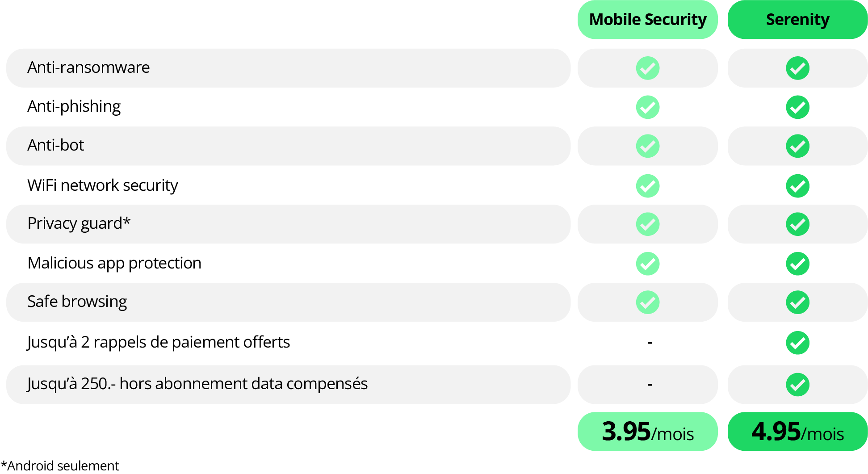868x474 pixels.
Task: Click Serenity checkmark for Privacy guard
Action: [797, 224]
